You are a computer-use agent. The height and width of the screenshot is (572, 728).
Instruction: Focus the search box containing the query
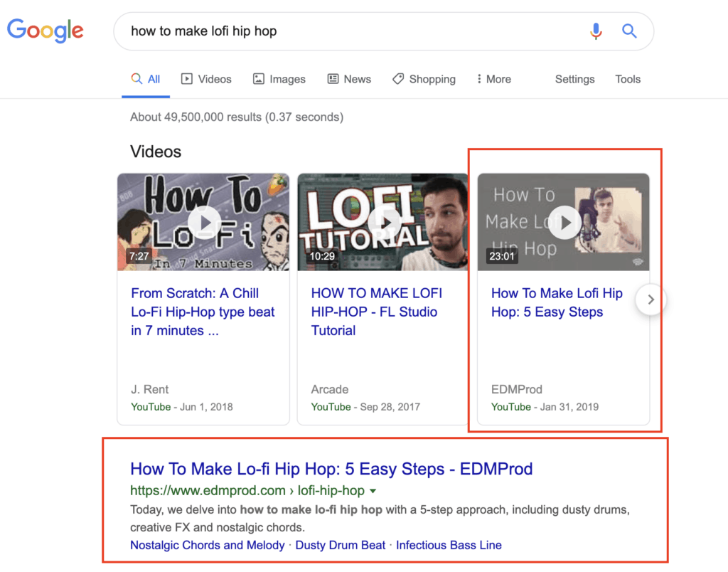pos(383,31)
